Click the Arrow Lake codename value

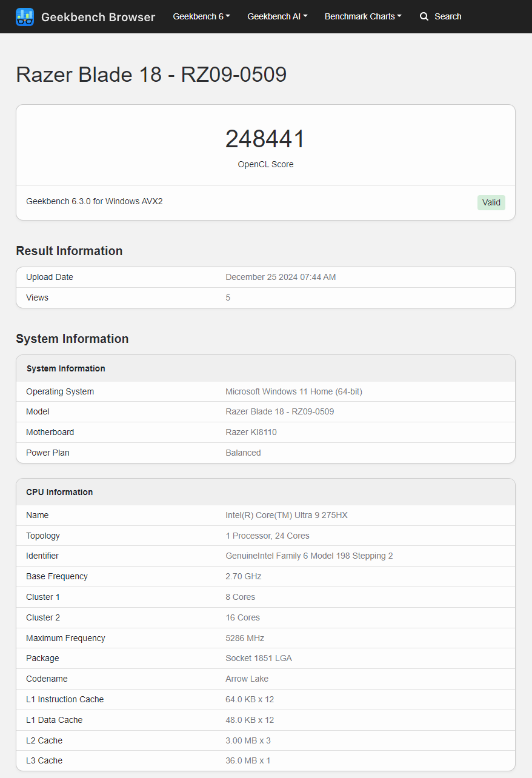[x=247, y=679]
